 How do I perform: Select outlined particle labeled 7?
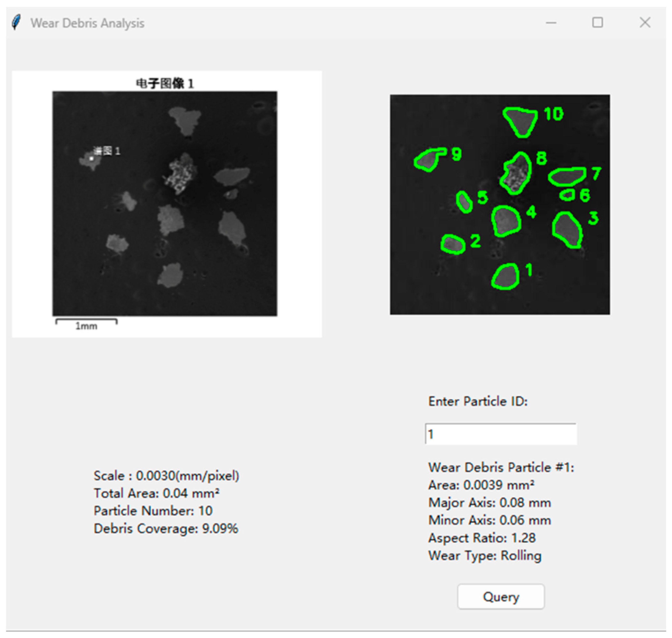point(567,176)
